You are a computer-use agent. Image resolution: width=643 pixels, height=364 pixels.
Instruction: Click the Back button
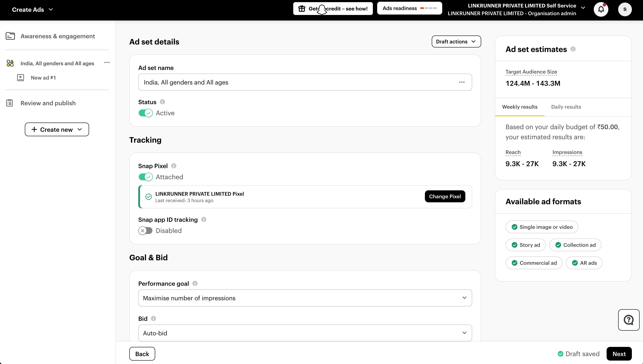pyautogui.click(x=142, y=354)
